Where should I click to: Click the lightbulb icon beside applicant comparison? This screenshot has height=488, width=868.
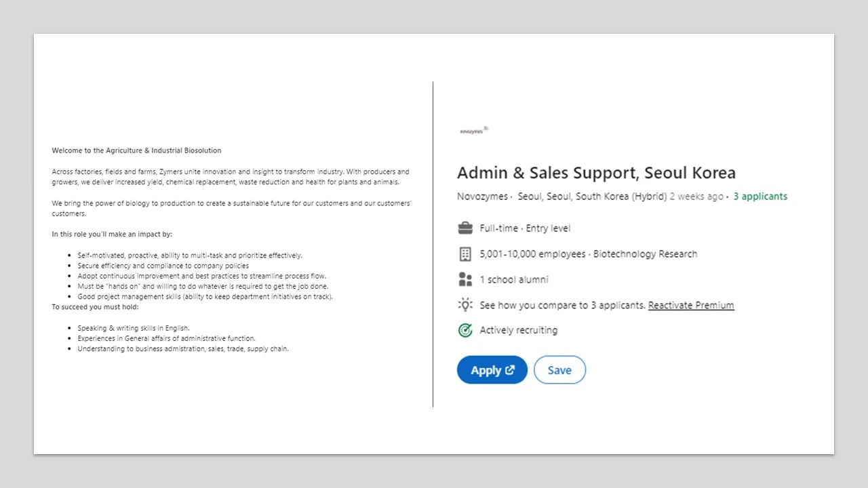point(465,305)
